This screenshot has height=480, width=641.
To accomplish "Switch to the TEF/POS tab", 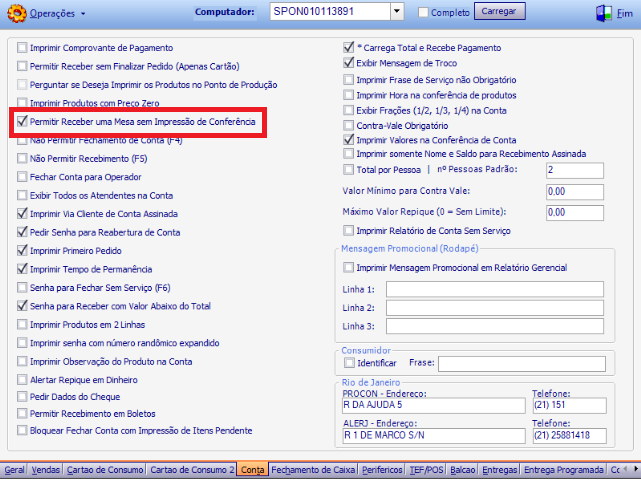I will click(x=426, y=470).
